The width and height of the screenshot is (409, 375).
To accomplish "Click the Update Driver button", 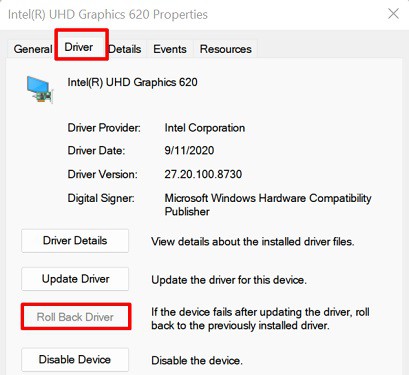I will (75, 279).
